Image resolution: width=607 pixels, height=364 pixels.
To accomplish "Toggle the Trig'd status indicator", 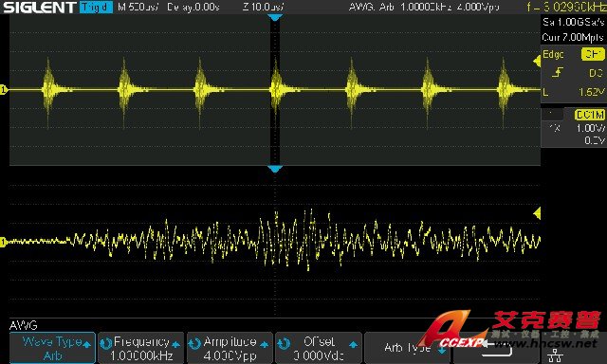I will pos(96,7).
